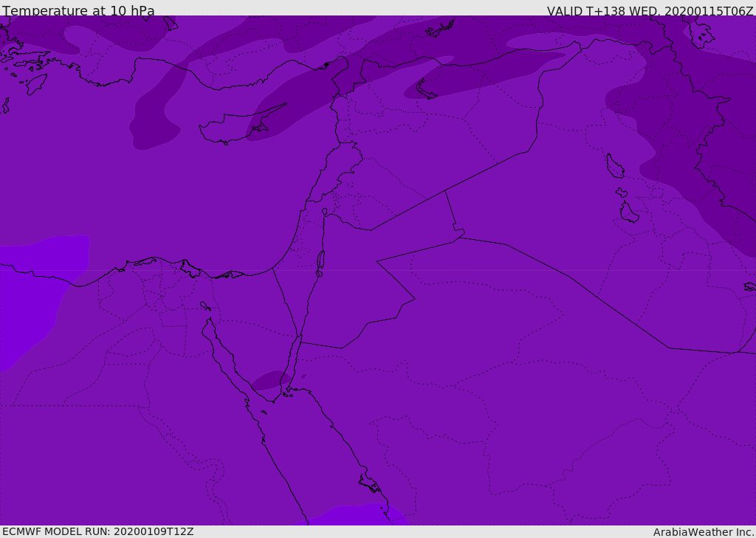
Task: Click the Cyprus island outline on the map
Action: (x=241, y=125)
